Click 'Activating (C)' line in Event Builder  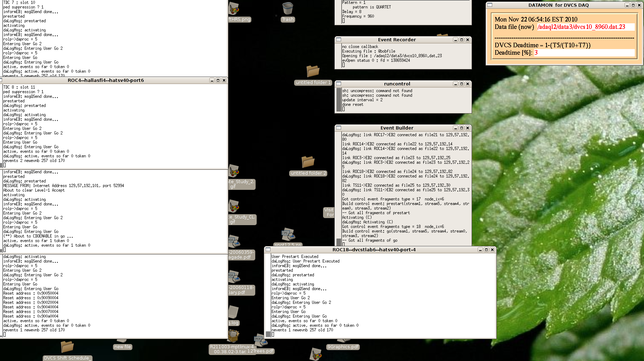click(357, 217)
